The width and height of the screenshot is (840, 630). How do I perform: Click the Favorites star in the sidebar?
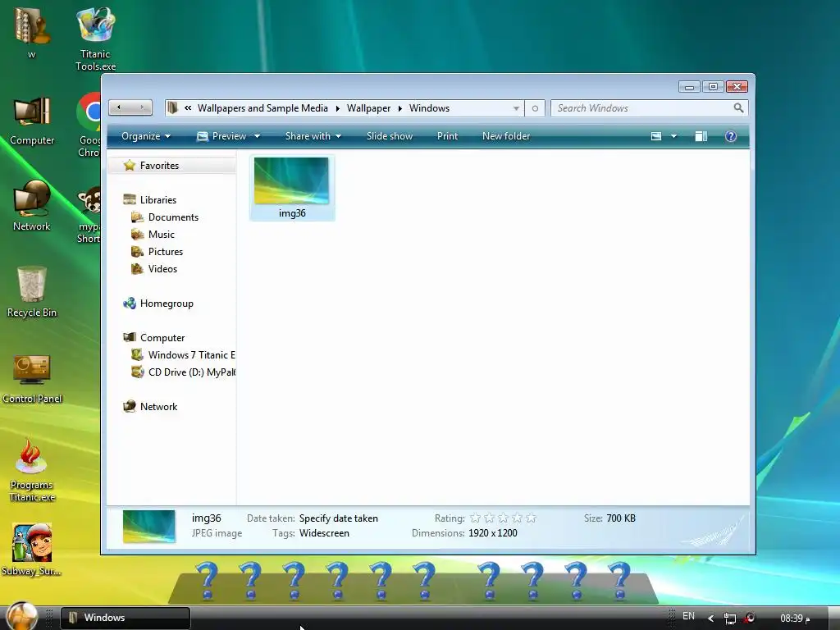pos(129,165)
